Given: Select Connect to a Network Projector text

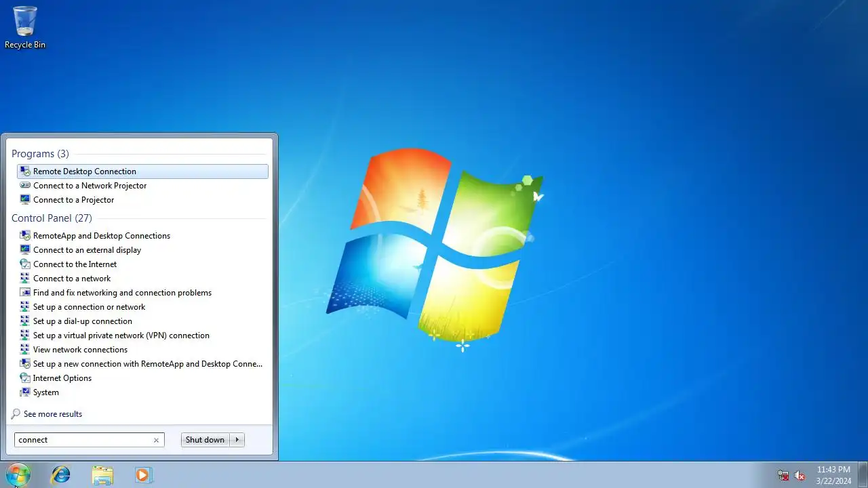Looking at the screenshot, I should tap(90, 186).
